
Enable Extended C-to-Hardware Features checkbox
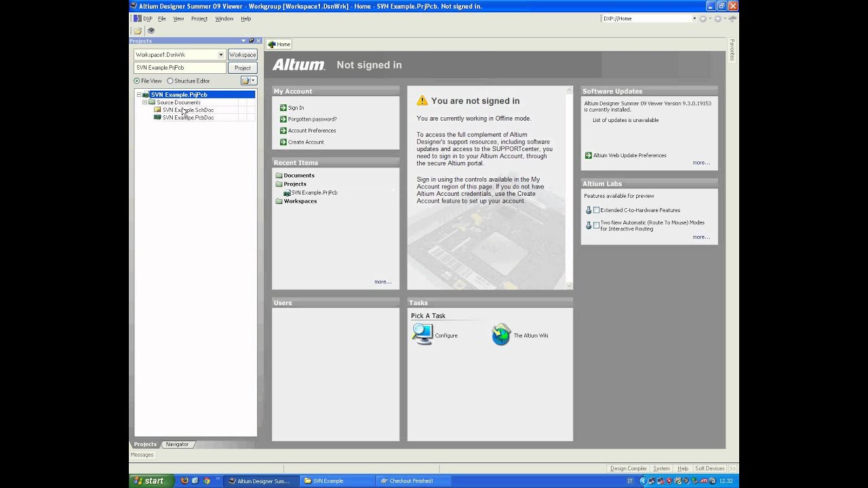click(x=597, y=210)
